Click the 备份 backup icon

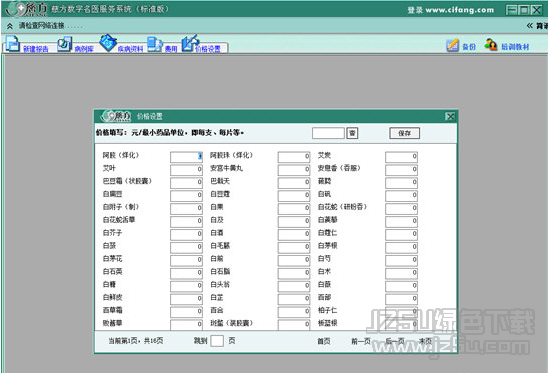pos(452,45)
